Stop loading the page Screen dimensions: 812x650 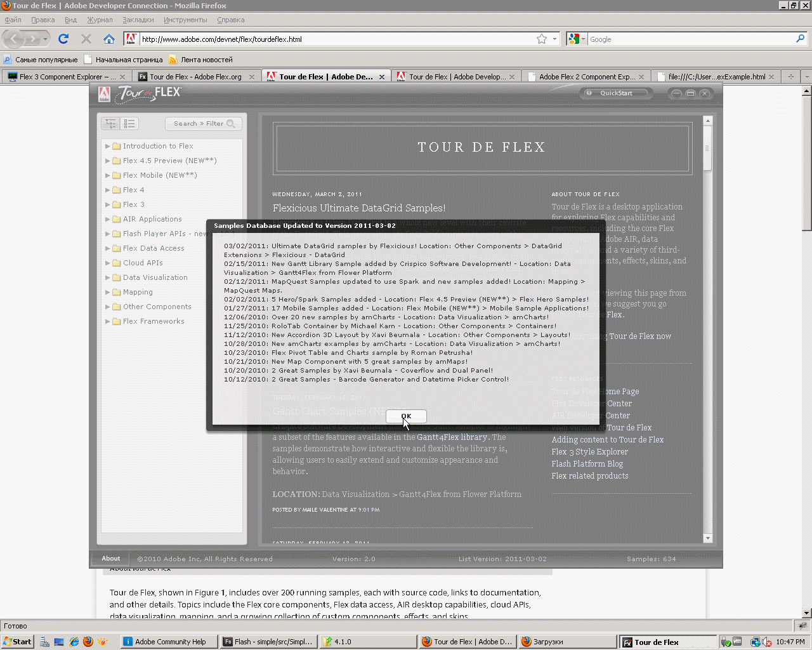(x=86, y=39)
